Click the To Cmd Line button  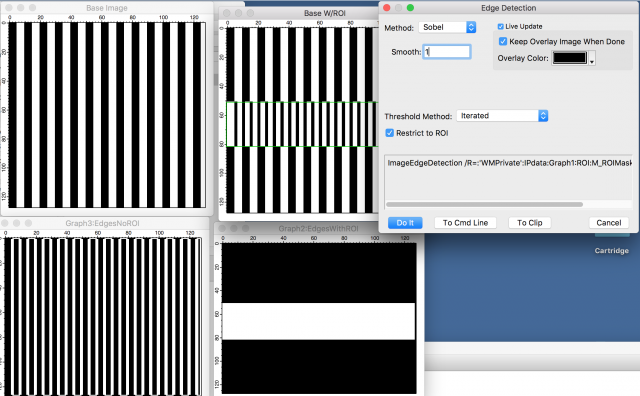[x=465, y=223]
